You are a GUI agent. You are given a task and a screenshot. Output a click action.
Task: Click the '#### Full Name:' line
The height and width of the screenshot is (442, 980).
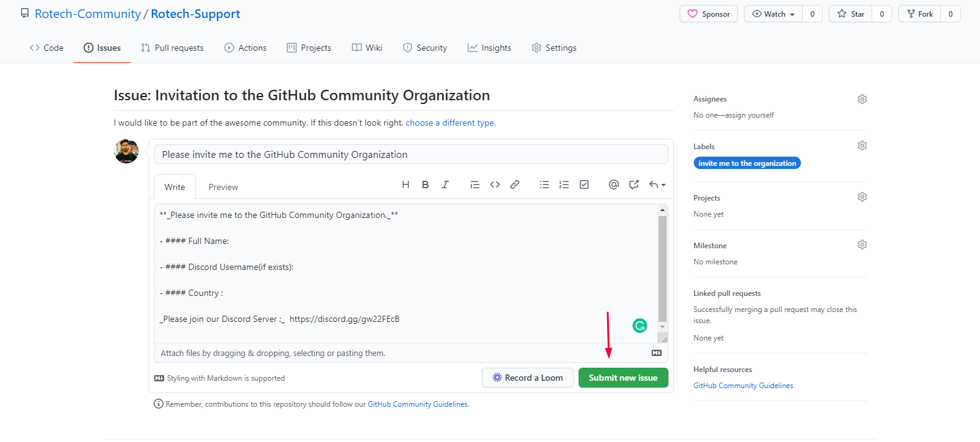[x=195, y=241]
